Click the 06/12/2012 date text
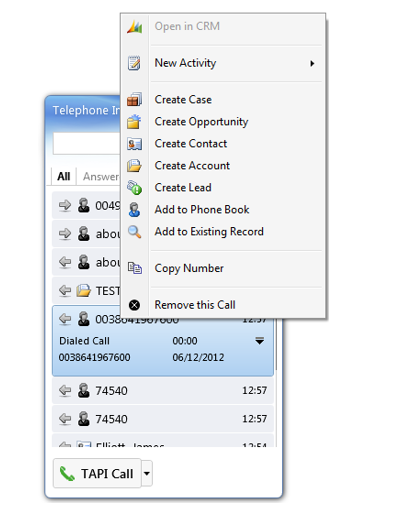 pos(198,357)
